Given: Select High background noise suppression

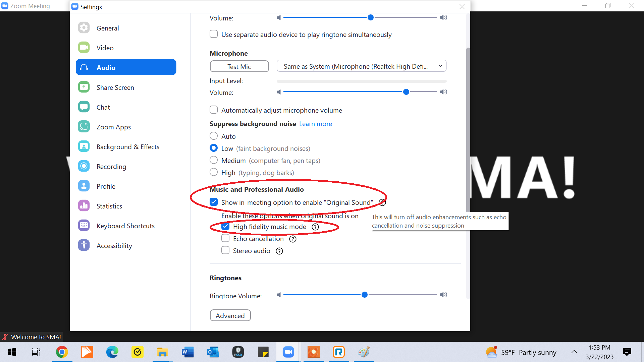Looking at the screenshot, I should tap(214, 172).
